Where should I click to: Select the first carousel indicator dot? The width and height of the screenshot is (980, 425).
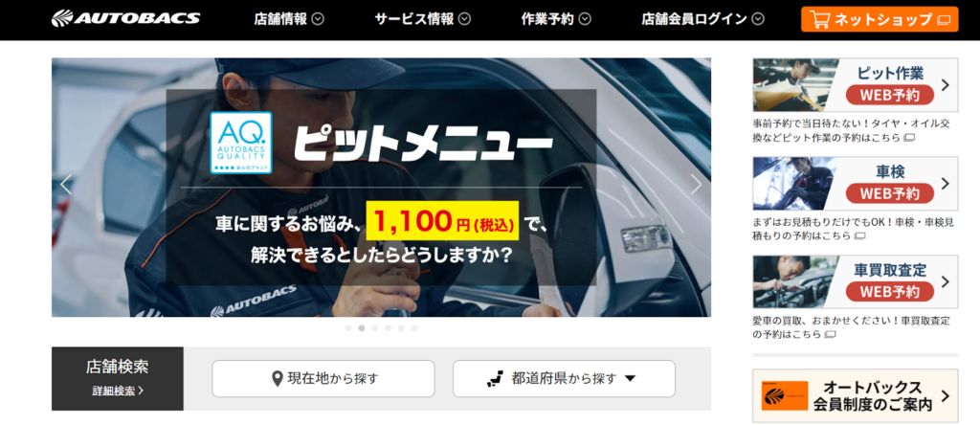click(x=348, y=328)
